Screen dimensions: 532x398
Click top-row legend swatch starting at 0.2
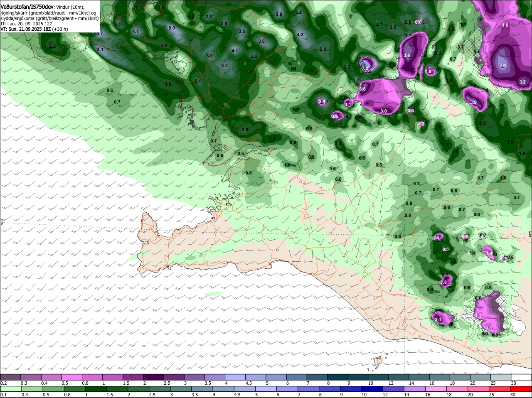click(x=10, y=376)
